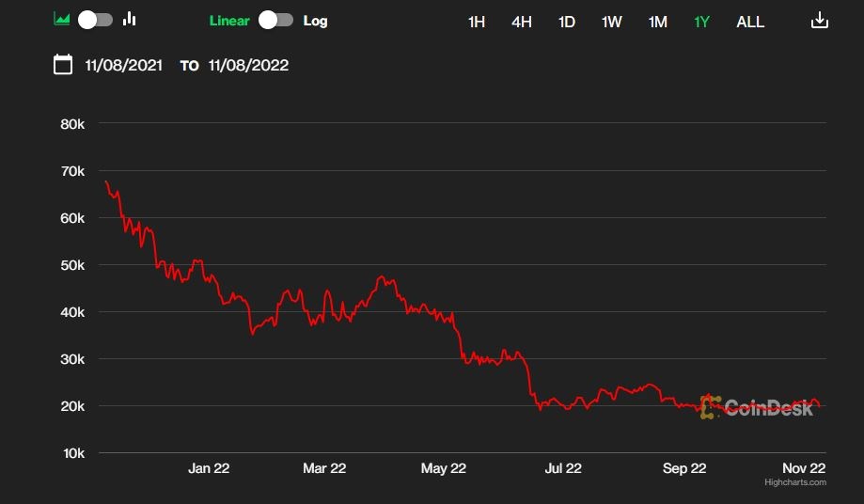Viewport: 864px width, 504px height.
Task: Click the price line peak near 70k
Action: (106, 181)
